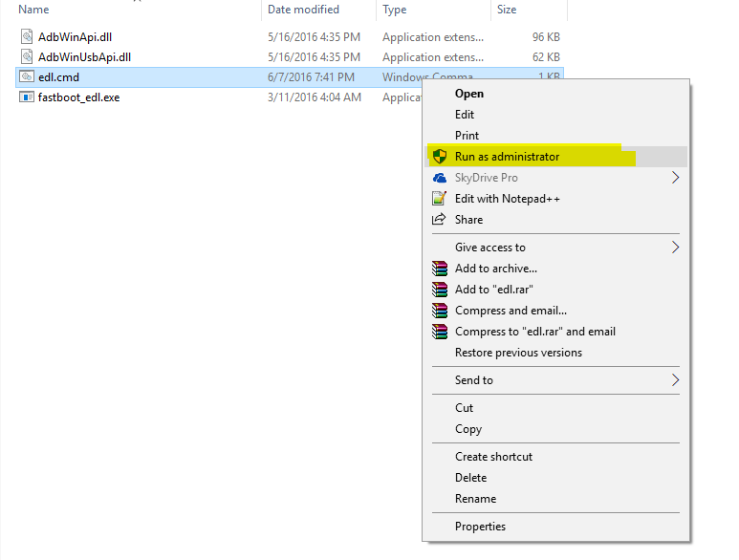
Task: Expand the SkyDrive Pro submenu arrow
Action: coord(675,178)
